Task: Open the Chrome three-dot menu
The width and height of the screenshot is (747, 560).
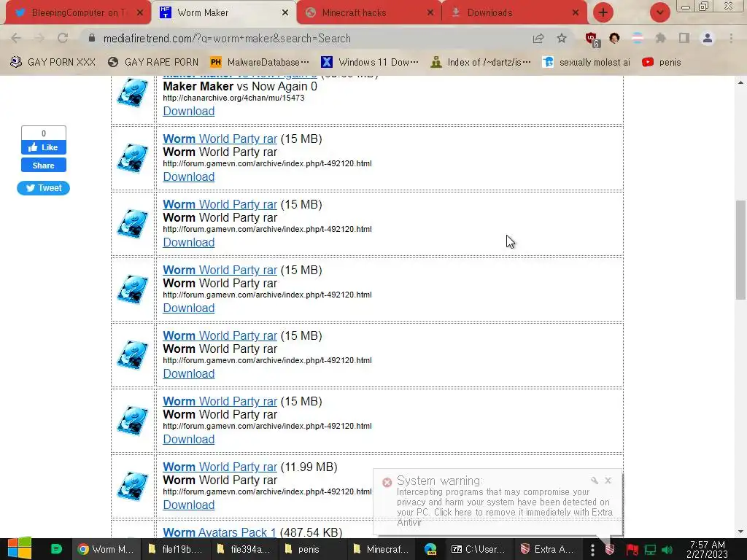Action: click(x=731, y=38)
